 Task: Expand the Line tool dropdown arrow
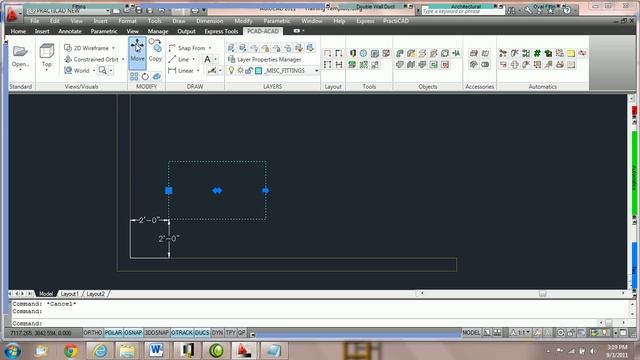coord(193,59)
